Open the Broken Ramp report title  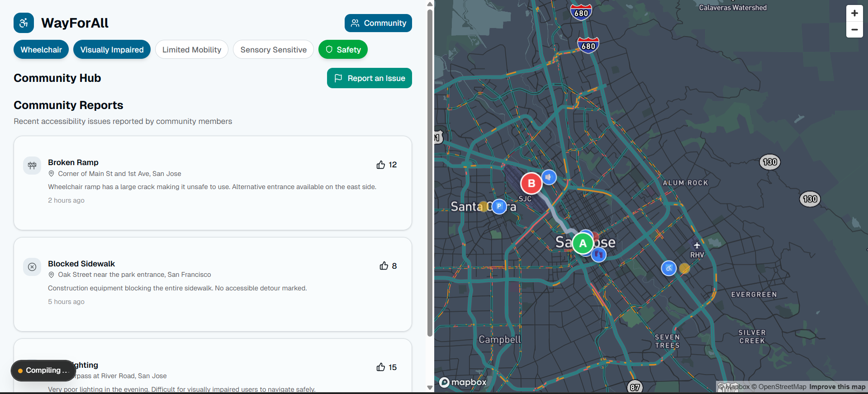point(73,162)
